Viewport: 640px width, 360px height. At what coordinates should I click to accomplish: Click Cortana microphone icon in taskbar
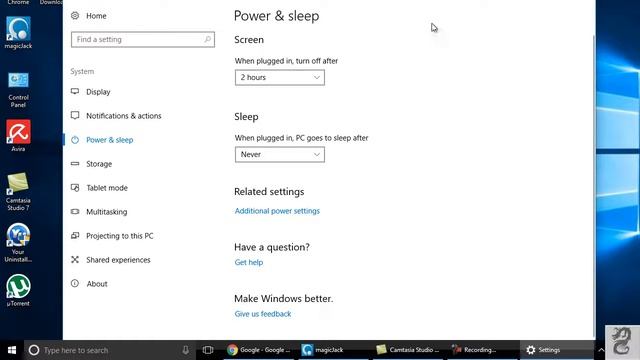click(x=185, y=350)
